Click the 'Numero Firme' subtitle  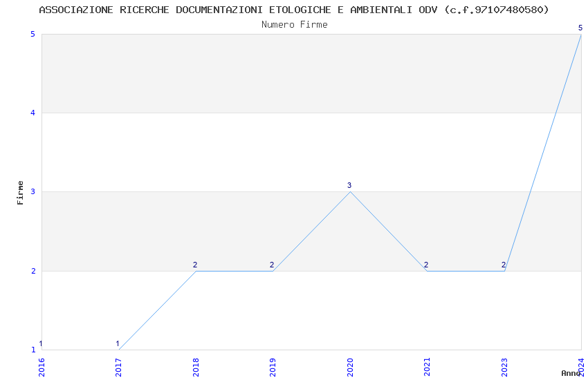point(295,25)
